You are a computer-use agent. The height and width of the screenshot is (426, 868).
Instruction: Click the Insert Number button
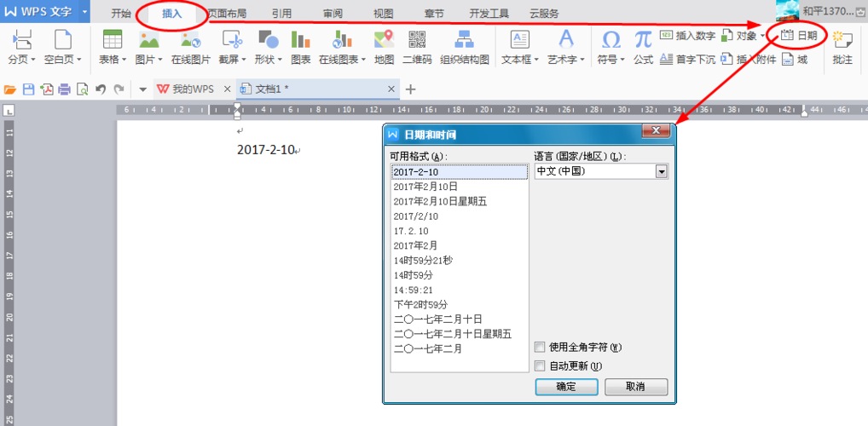[x=687, y=36]
